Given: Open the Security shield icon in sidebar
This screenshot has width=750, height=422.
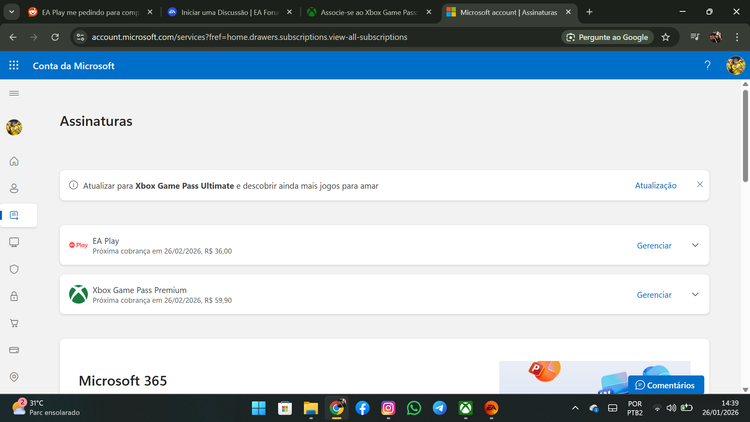Looking at the screenshot, I should (x=14, y=269).
